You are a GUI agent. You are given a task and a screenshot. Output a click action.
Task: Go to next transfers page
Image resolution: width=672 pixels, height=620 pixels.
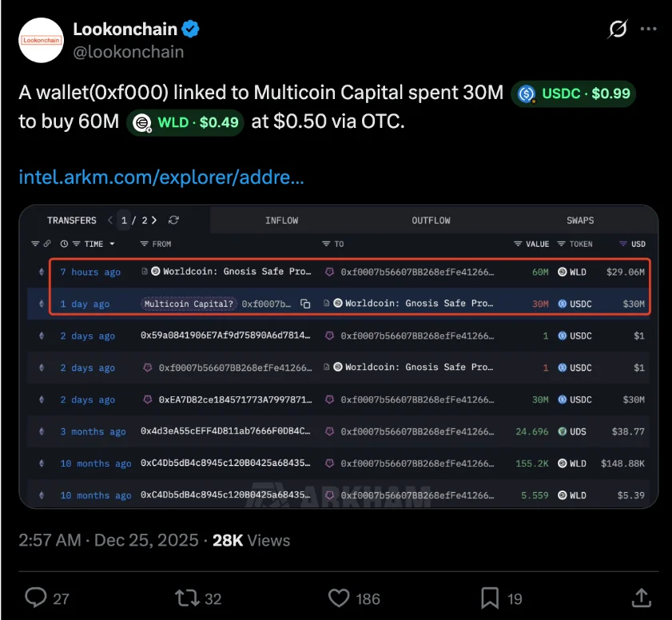pyautogui.click(x=154, y=221)
